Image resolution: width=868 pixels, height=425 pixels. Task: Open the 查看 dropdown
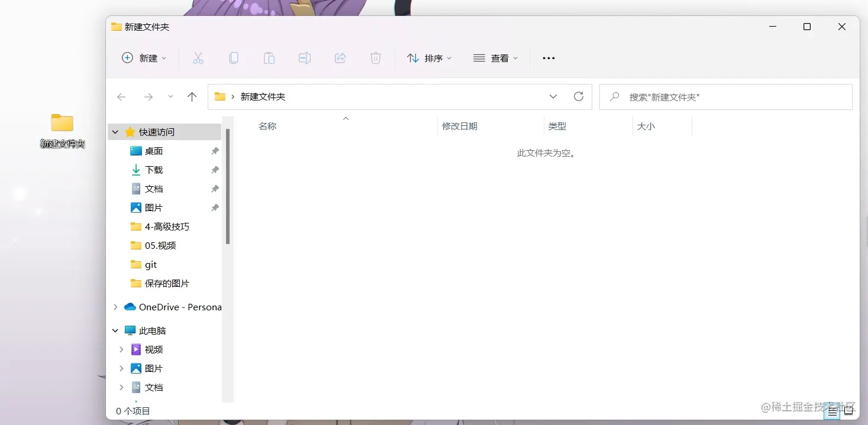coord(495,57)
